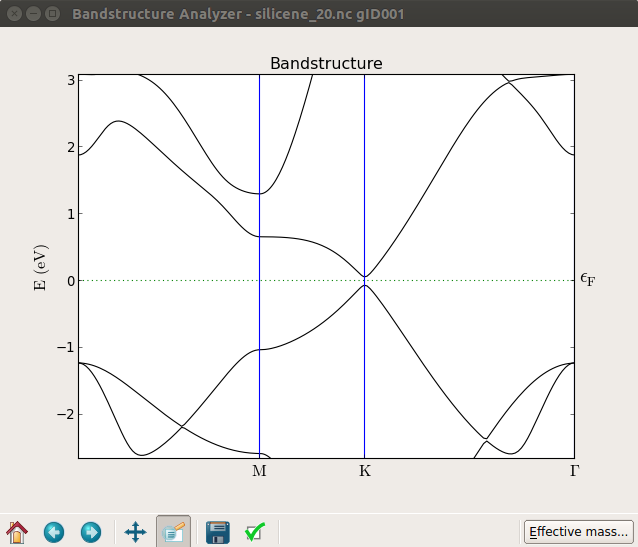638x547 pixels.
Task: Maximize the Bandstructure Analyzer window
Action: (x=52, y=13)
